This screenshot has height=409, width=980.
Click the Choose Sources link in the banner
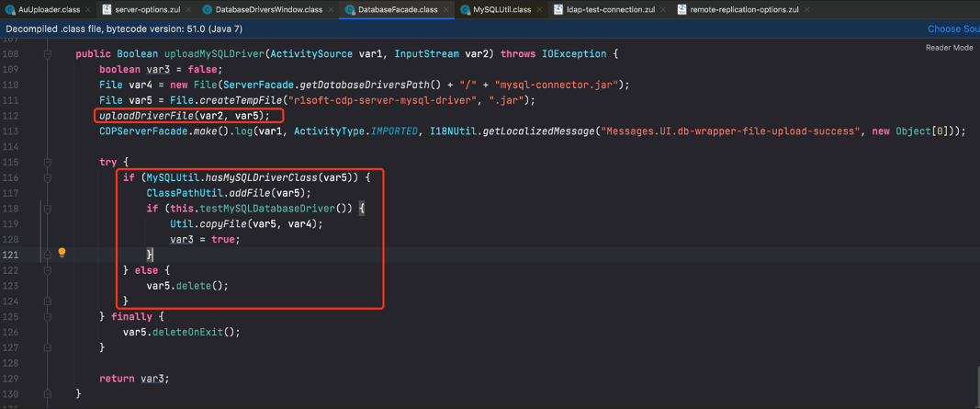click(953, 28)
